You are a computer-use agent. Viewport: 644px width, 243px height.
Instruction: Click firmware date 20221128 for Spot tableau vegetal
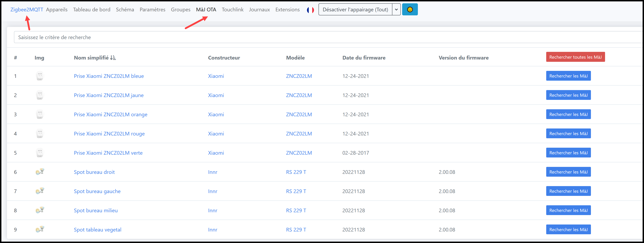click(353, 230)
